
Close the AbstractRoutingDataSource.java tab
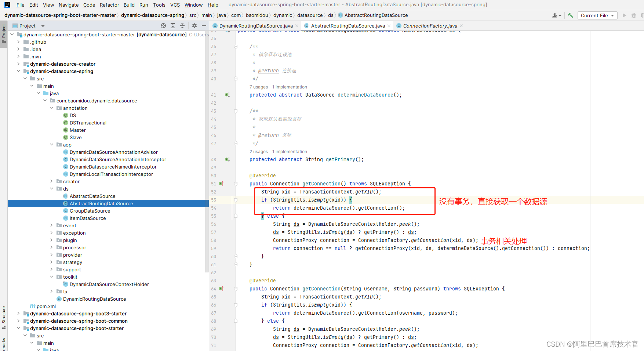389,26
